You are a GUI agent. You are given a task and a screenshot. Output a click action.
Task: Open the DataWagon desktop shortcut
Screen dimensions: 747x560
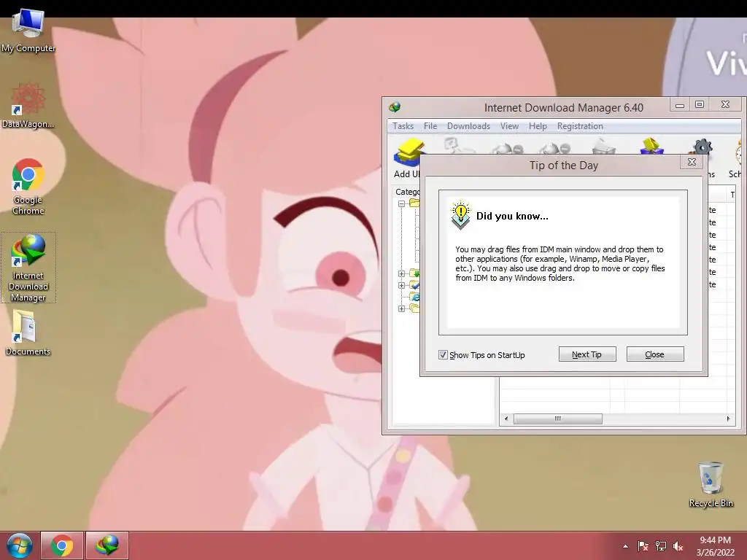pyautogui.click(x=28, y=106)
